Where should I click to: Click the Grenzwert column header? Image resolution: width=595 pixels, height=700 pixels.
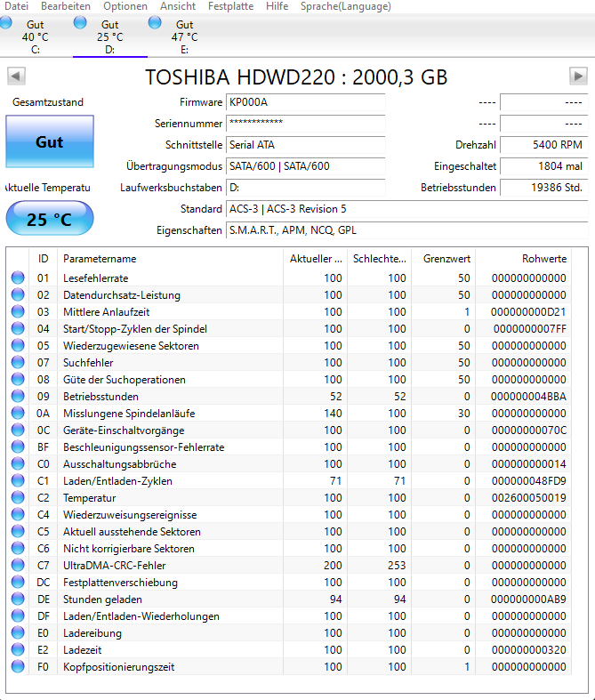[443, 259]
